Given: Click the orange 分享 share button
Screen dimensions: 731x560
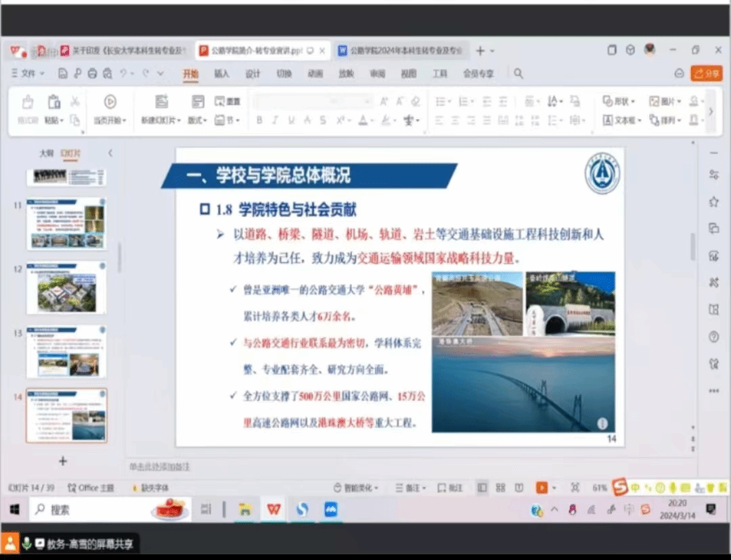Looking at the screenshot, I should 706,74.
